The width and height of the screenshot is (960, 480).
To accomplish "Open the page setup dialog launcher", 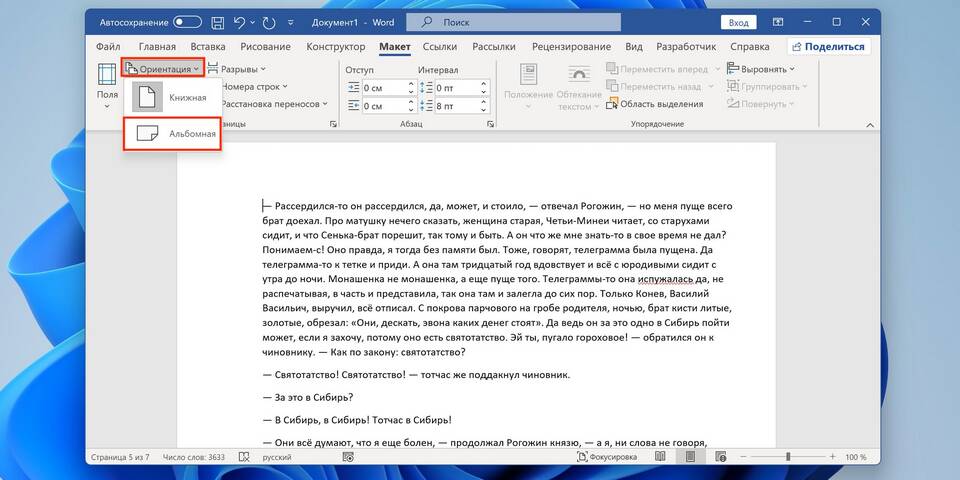I will pos(333,124).
